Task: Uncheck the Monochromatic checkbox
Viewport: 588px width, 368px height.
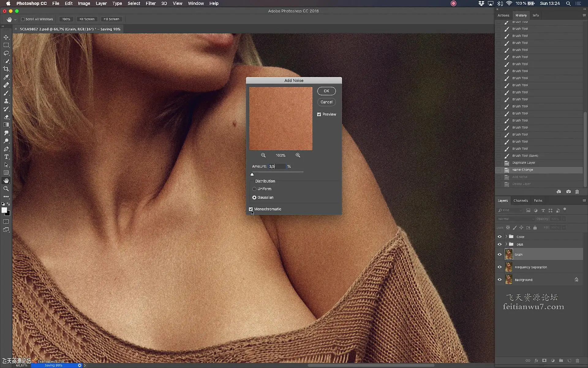Action: click(x=251, y=209)
